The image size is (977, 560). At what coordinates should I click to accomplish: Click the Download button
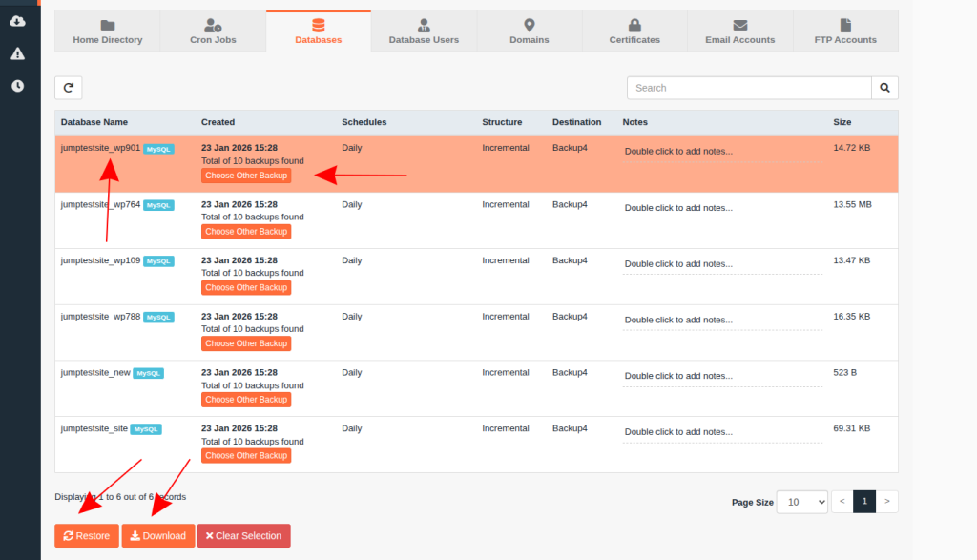click(x=158, y=536)
